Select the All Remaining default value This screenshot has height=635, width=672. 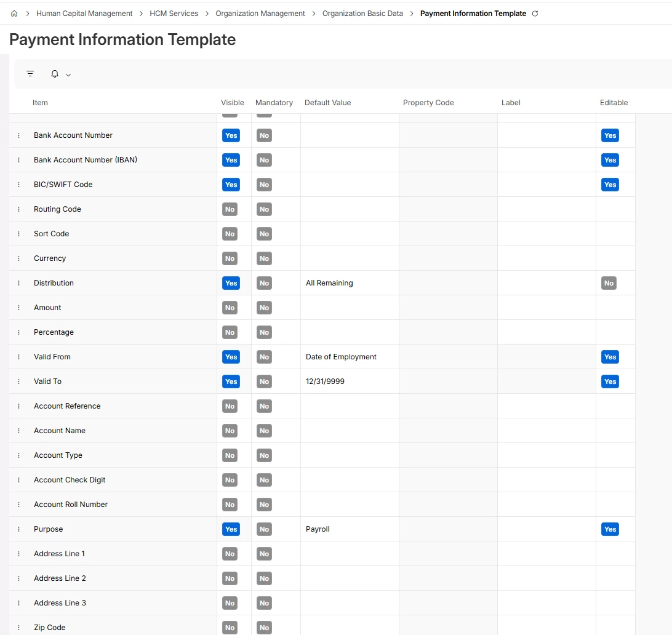click(329, 283)
